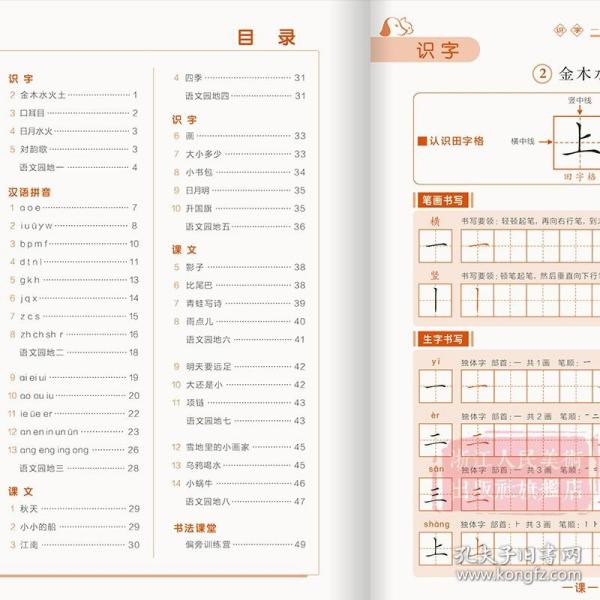Click the 目录 title at the top
600x600 pixels.
tap(266, 38)
